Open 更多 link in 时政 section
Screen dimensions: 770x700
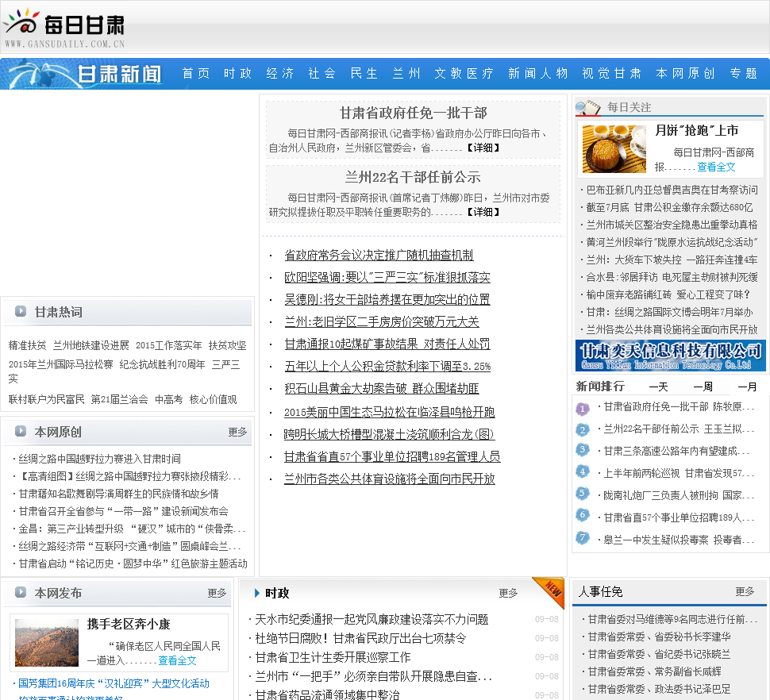click(508, 593)
